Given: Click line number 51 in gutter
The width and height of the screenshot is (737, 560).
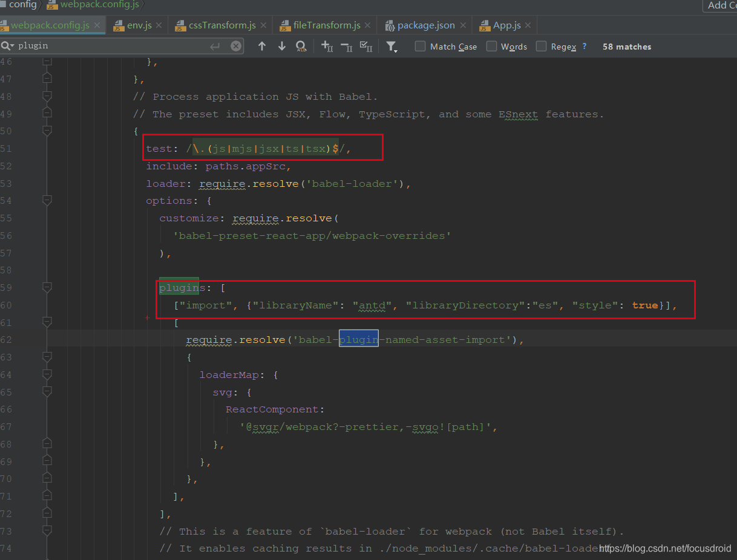Looking at the screenshot, I should 6,149.
